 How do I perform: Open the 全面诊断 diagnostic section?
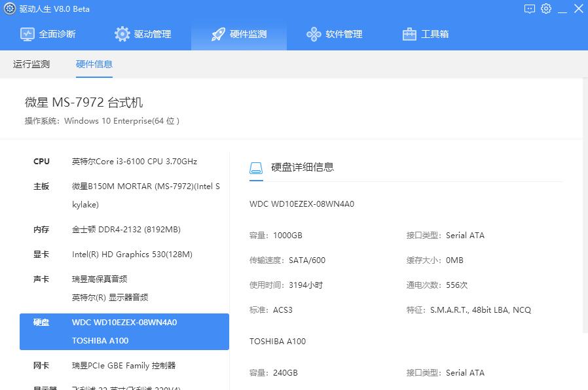click(28, 33)
